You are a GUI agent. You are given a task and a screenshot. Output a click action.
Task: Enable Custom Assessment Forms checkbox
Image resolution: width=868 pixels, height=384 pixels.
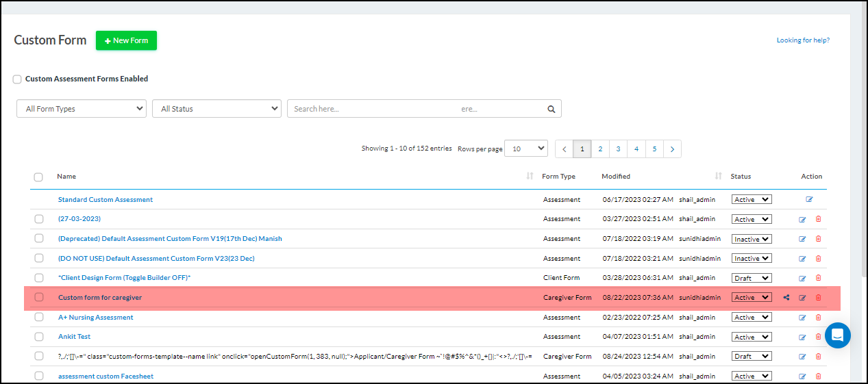17,79
